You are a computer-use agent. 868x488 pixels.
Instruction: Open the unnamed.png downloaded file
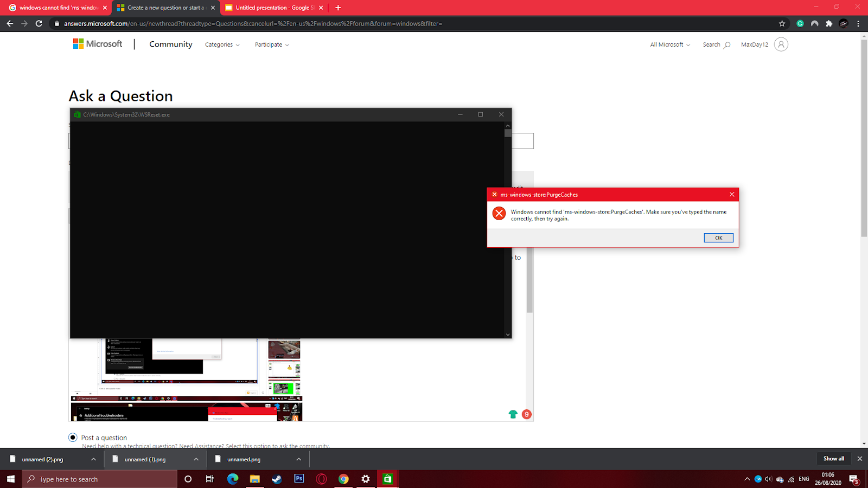pos(244,459)
